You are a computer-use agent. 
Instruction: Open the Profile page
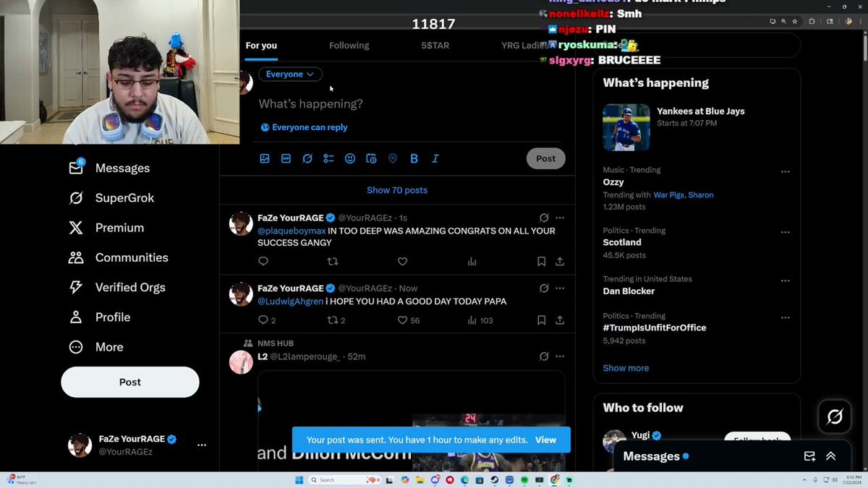click(x=99, y=317)
